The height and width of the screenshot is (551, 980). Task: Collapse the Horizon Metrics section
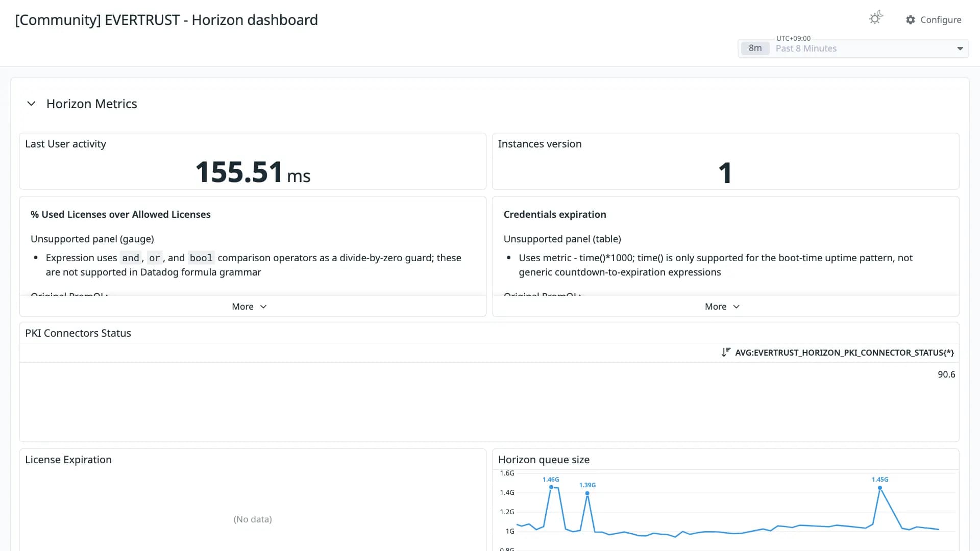point(31,104)
